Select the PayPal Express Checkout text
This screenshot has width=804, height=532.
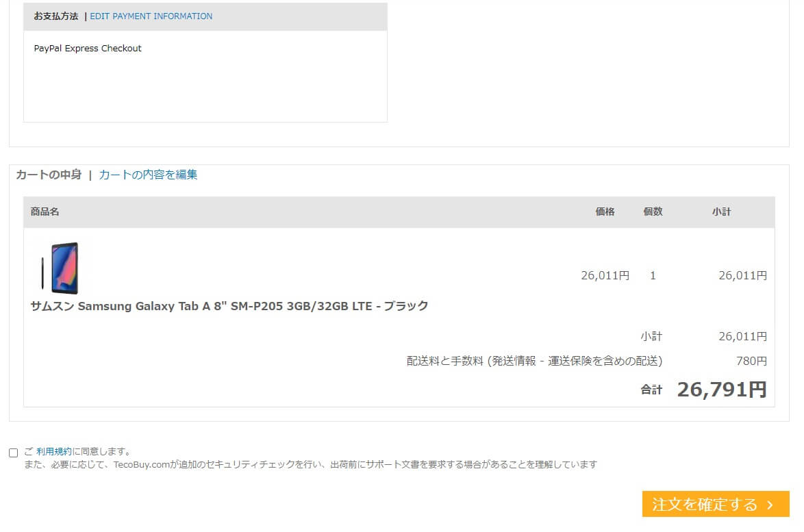(88, 48)
